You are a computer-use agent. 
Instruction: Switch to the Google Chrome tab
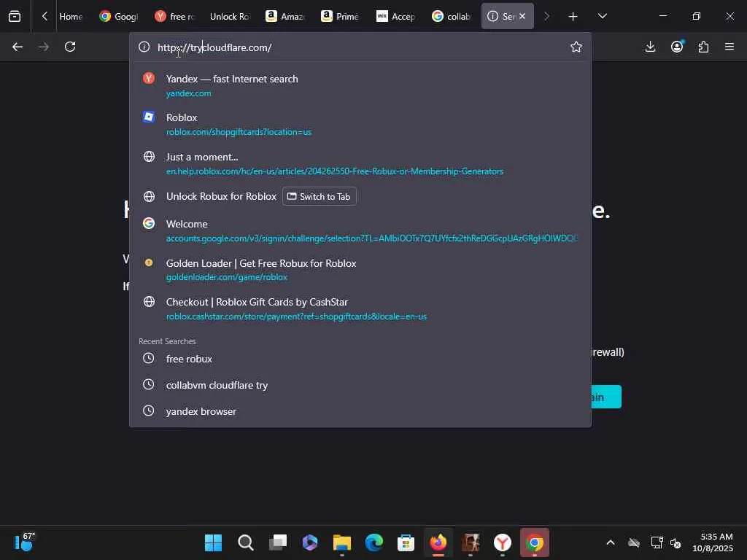click(x=119, y=16)
